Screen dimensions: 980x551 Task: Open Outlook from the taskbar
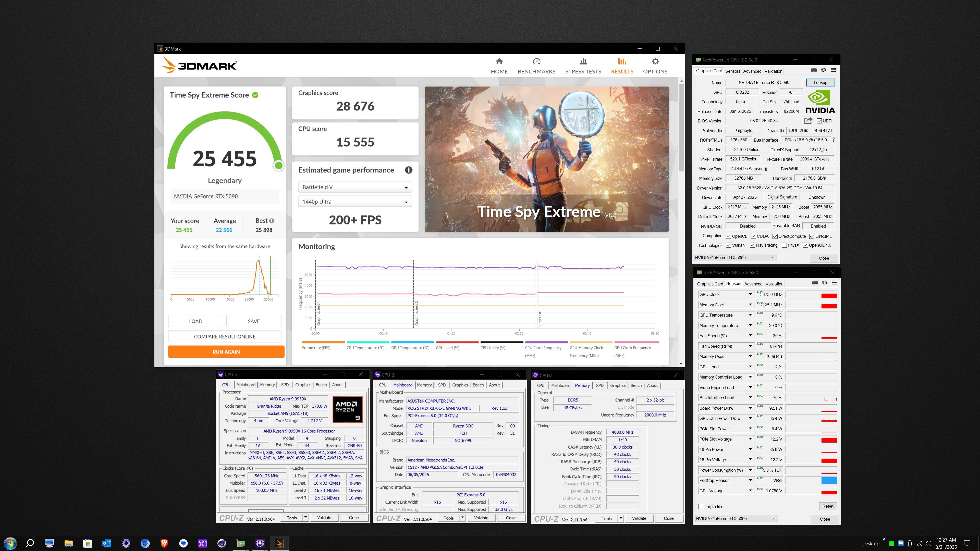pyautogui.click(x=106, y=543)
